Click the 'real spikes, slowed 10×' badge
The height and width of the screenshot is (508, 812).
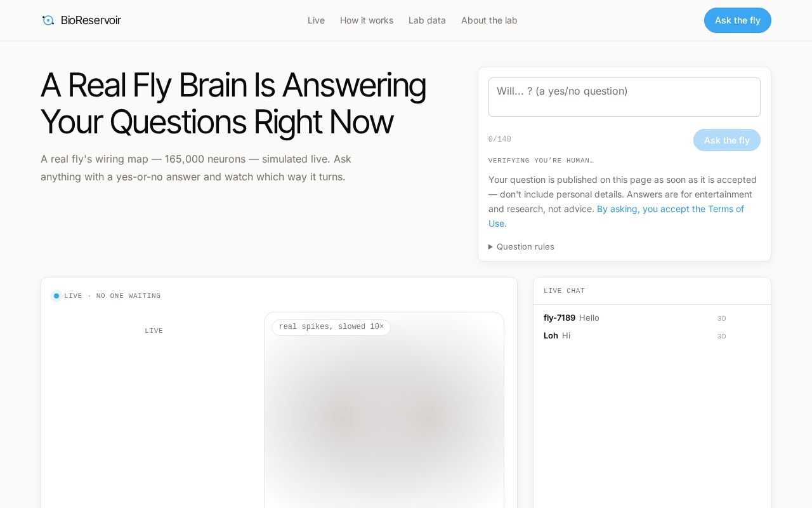pyautogui.click(x=331, y=327)
